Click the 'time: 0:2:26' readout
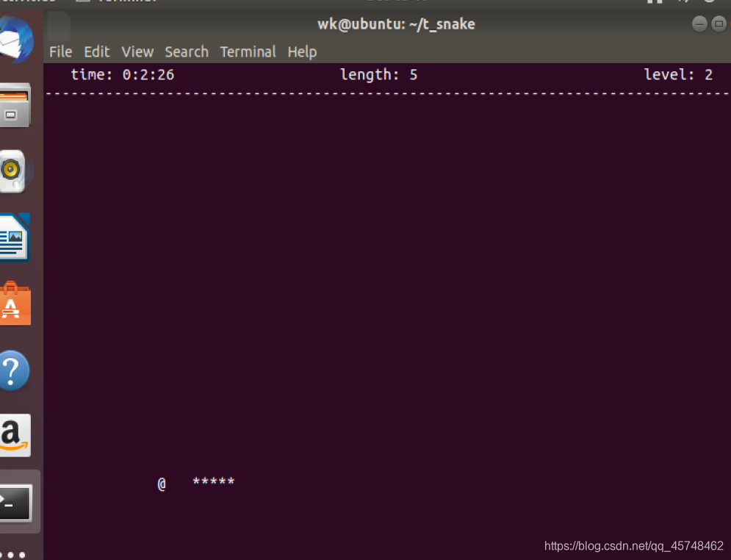This screenshot has width=731, height=560. click(123, 75)
